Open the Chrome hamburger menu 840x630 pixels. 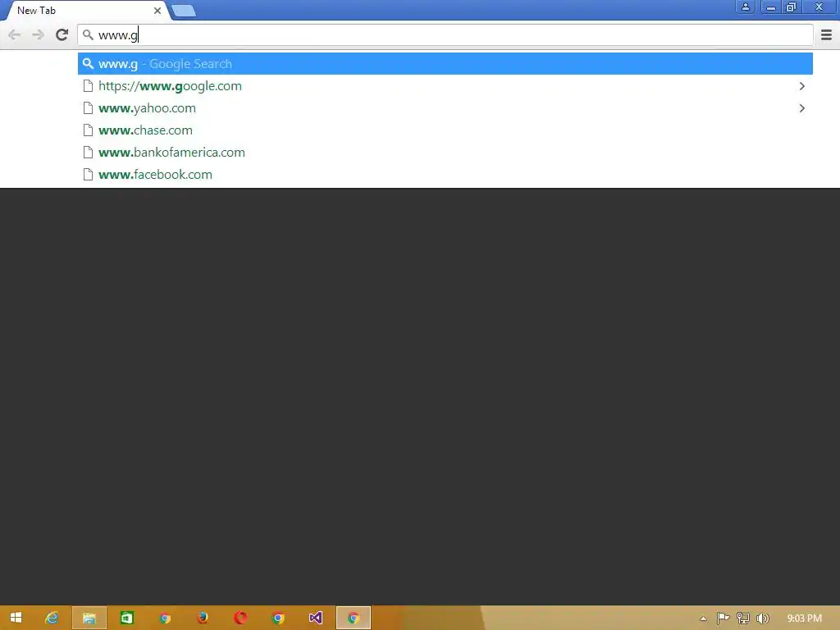[827, 34]
